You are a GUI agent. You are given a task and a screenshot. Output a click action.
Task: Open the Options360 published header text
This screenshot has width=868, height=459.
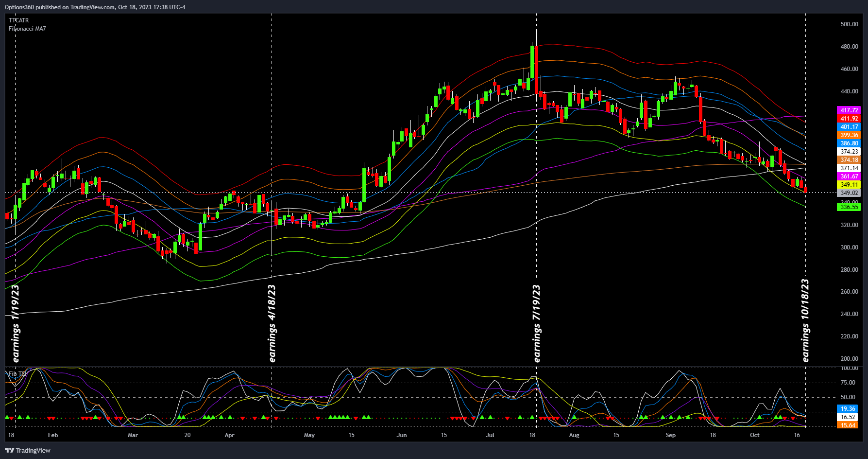[x=95, y=7]
